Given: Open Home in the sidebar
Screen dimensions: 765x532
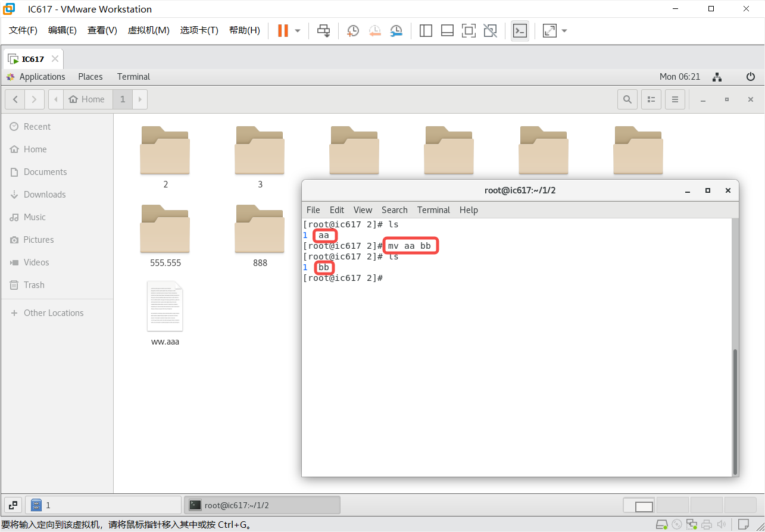Looking at the screenshot, I should (x=57, y=149).
